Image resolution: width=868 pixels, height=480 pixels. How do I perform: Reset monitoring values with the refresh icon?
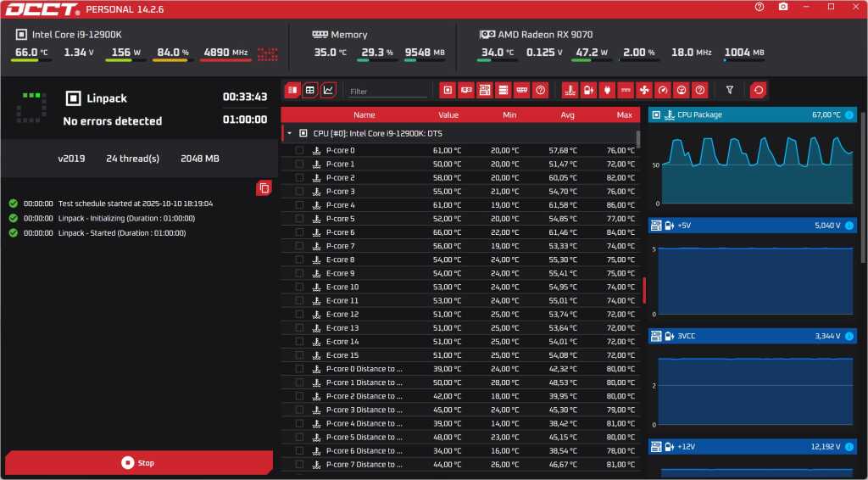[758, 89]
